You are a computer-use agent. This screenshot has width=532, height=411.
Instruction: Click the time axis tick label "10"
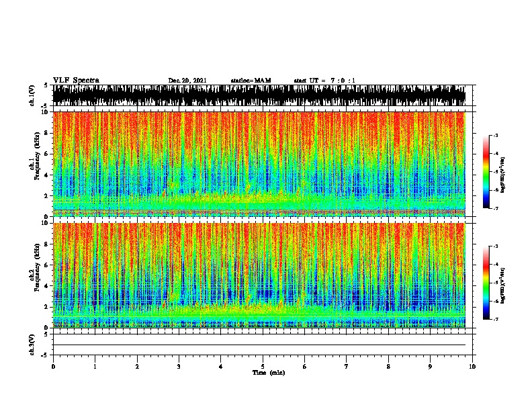click(x=472, y=366)
